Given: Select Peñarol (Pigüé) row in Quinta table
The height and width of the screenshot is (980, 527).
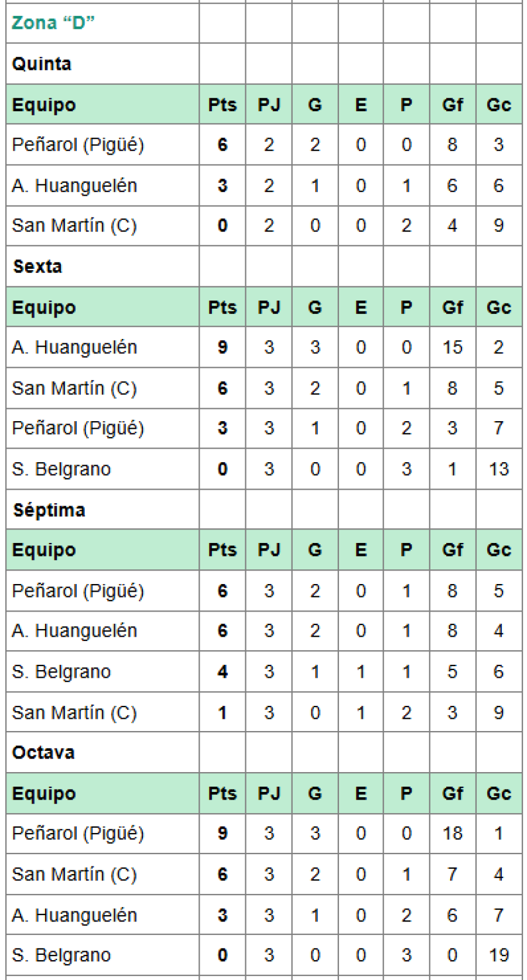Looking at the screenshot, I should (78, 145).
